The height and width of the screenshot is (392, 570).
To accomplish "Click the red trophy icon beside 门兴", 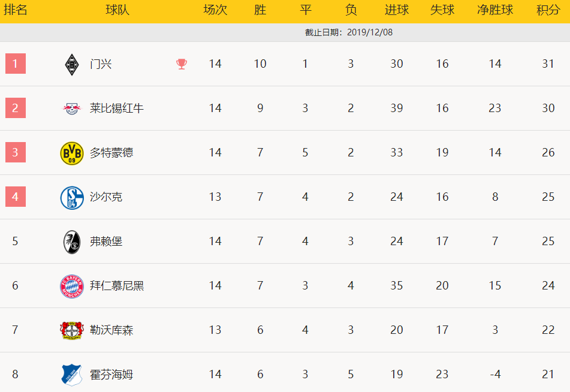I will 182,64.
